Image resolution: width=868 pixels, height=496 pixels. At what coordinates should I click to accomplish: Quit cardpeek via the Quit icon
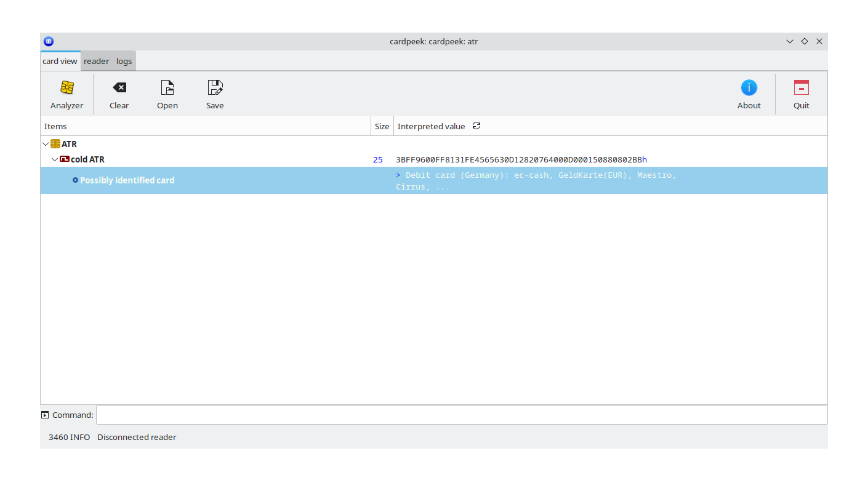tap(801, 88)
